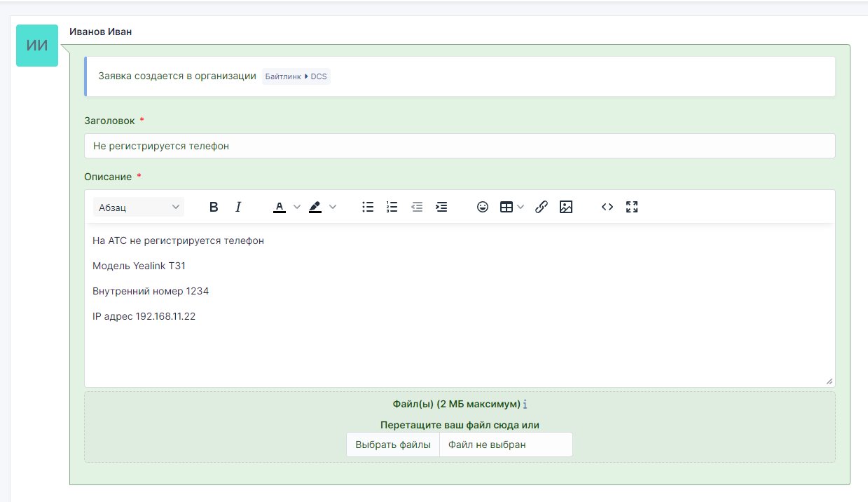The image size is (868, 502).
Task: Toggle bold text formatting
Action: pyautogui.click(x=214, y=207)
